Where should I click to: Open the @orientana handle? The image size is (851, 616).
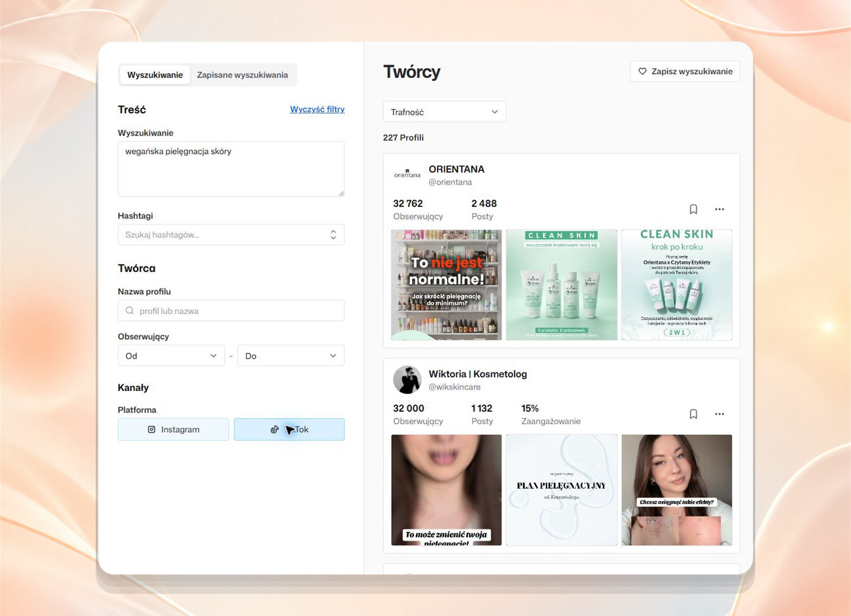pyautogui.click(x=450, y=182)
